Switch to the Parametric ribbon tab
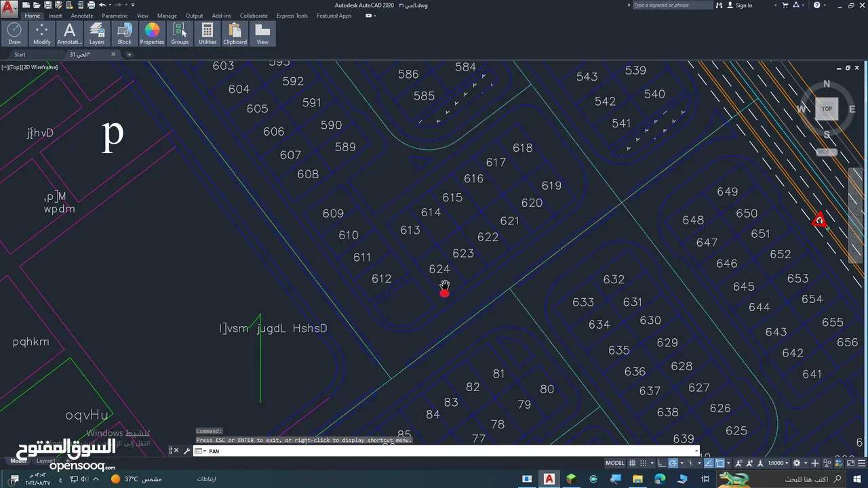Screen dimensions: 868x488 pos(115,16)
